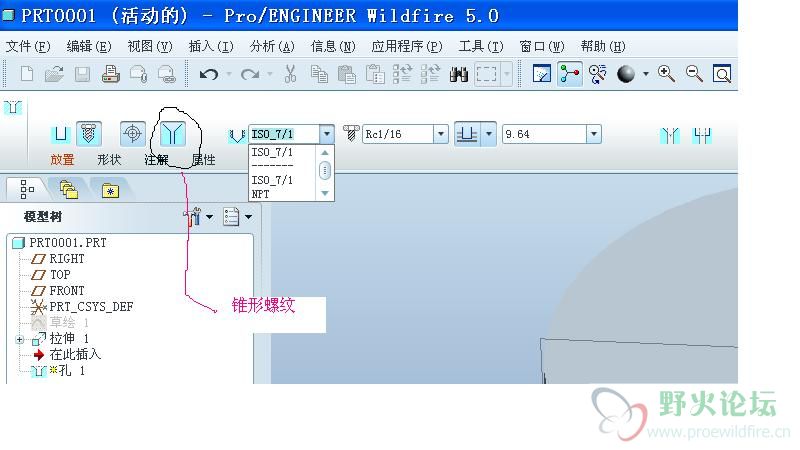The height and width of the screenshot is (450, 800).
Task: Open the 窗口(W) menu
Action: 542,46
